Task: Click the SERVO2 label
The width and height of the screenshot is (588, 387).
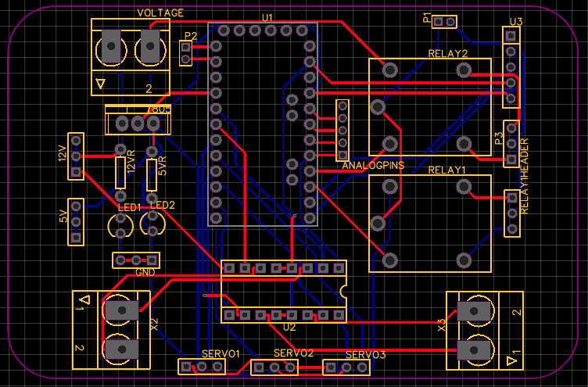Action: point(293,353)
